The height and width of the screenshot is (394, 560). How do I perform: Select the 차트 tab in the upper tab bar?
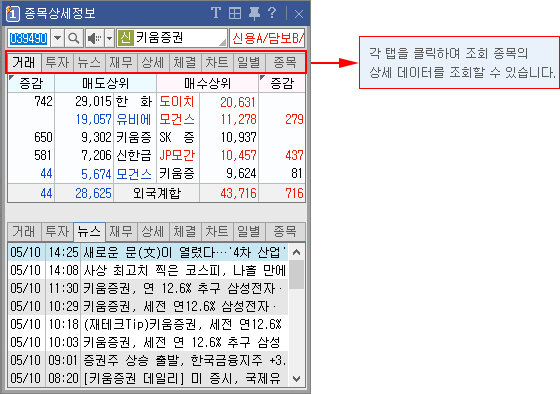click(217, 63)
